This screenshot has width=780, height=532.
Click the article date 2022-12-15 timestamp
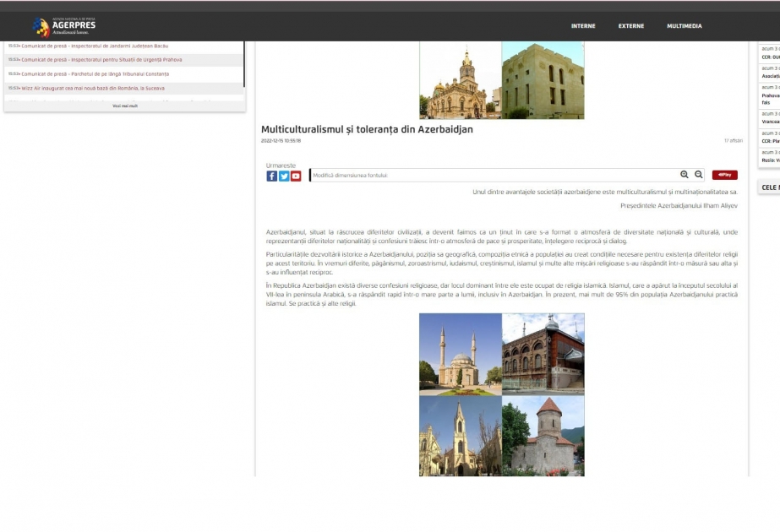[281, 141]
